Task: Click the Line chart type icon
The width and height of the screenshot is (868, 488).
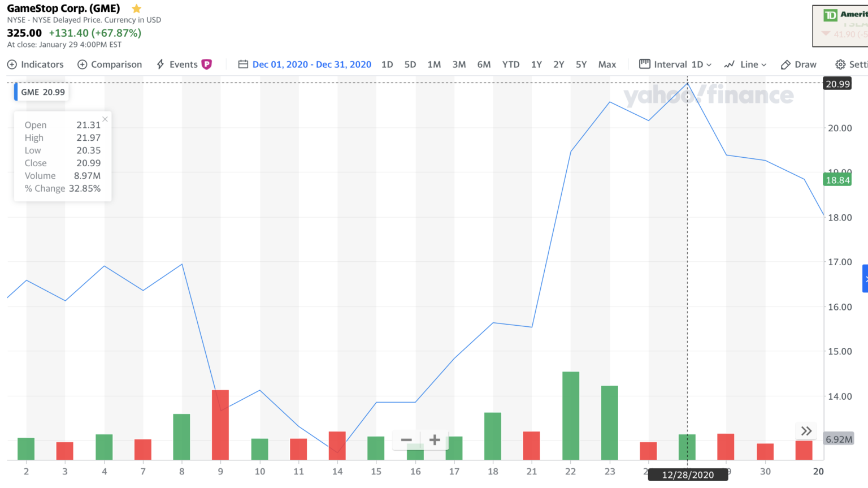Action: click(729, 64)
